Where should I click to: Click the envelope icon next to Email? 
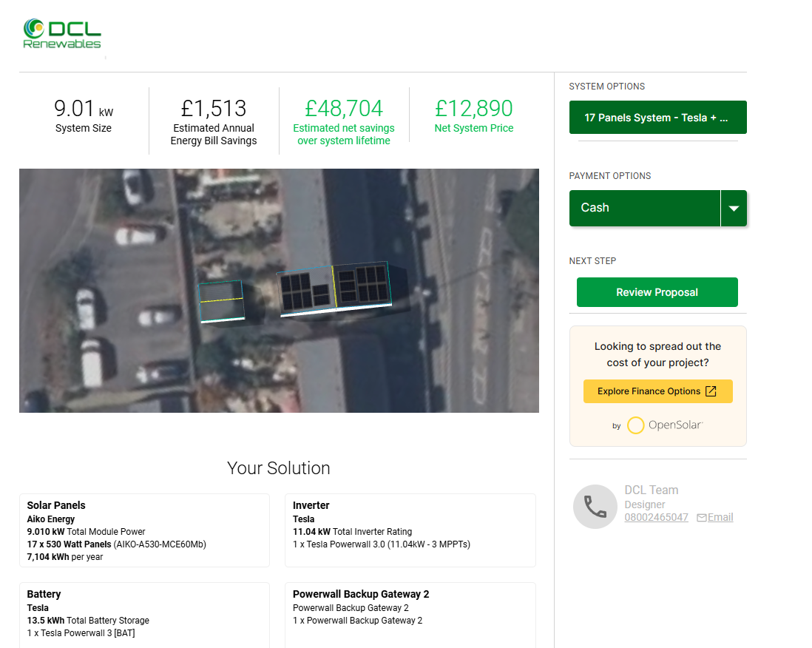(x=702, y=518)
